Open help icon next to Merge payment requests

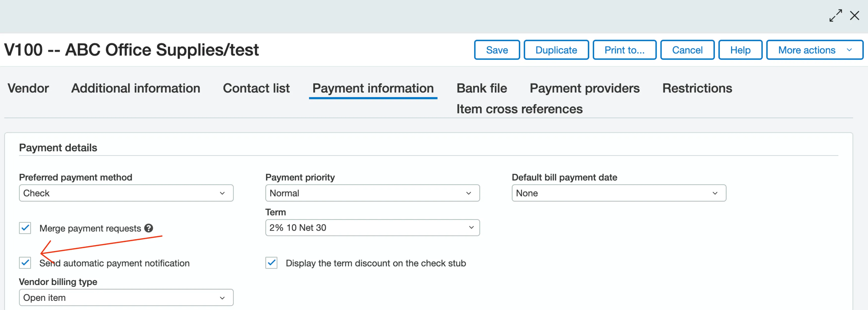point(149,228)
